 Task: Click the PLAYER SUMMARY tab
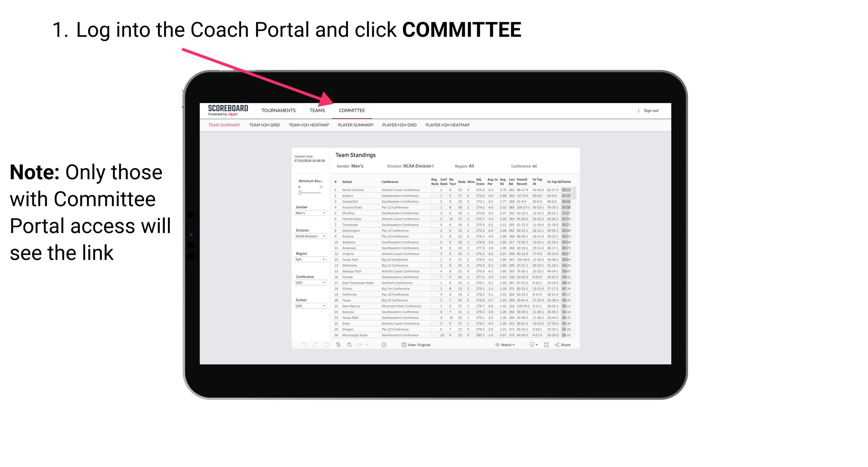pos(355,125)
